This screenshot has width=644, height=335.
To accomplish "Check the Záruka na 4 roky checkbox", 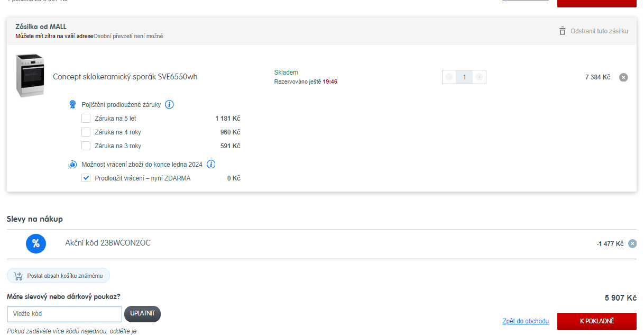I will click(x=86, y=132).
